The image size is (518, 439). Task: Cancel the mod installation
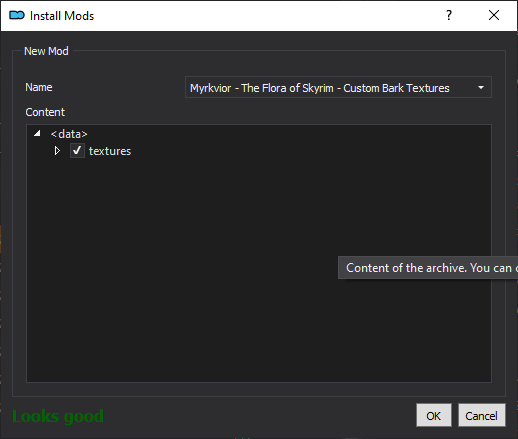tap(481, 415)
